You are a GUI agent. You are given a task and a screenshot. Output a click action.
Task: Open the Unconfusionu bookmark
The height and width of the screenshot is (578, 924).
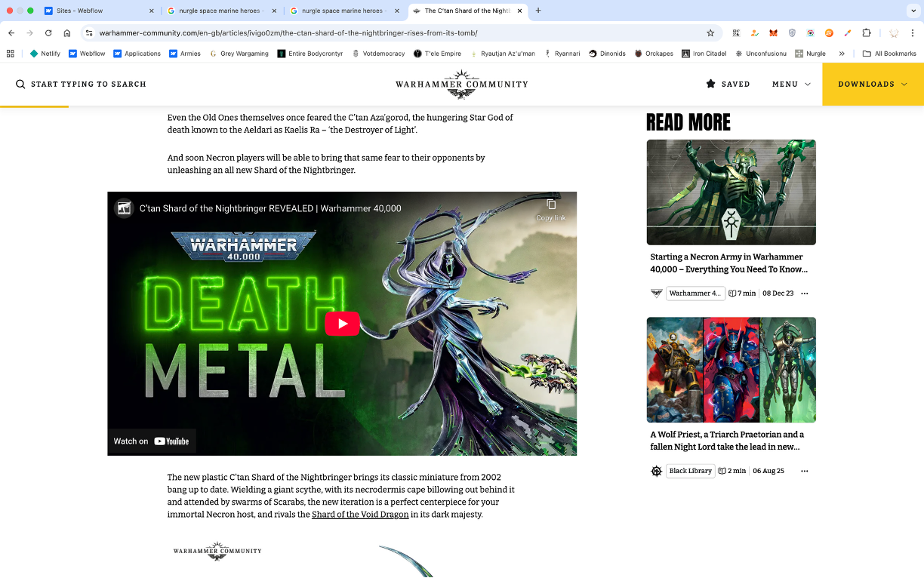[x=760, y=54]
